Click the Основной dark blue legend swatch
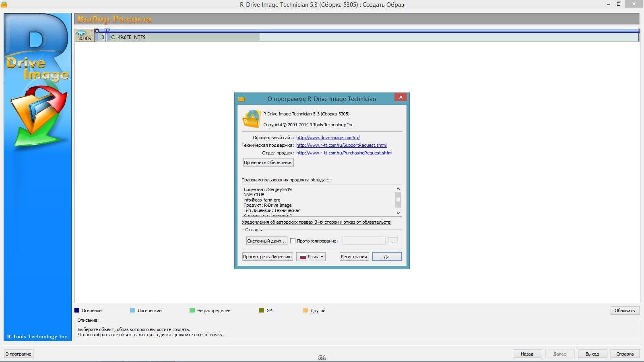Screen dimensions: 644x362 (77, 310)
